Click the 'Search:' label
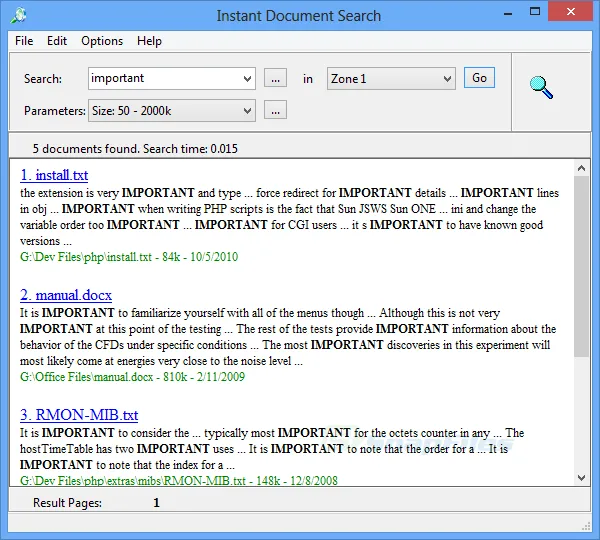Viewport: 600px width, 540px height. point(43,79)
